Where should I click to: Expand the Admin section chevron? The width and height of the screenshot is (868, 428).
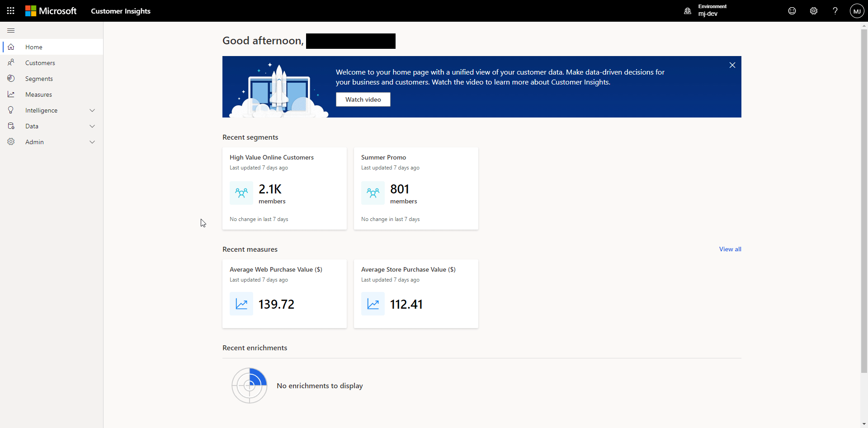pyautogui.click(x=92, y=142)
